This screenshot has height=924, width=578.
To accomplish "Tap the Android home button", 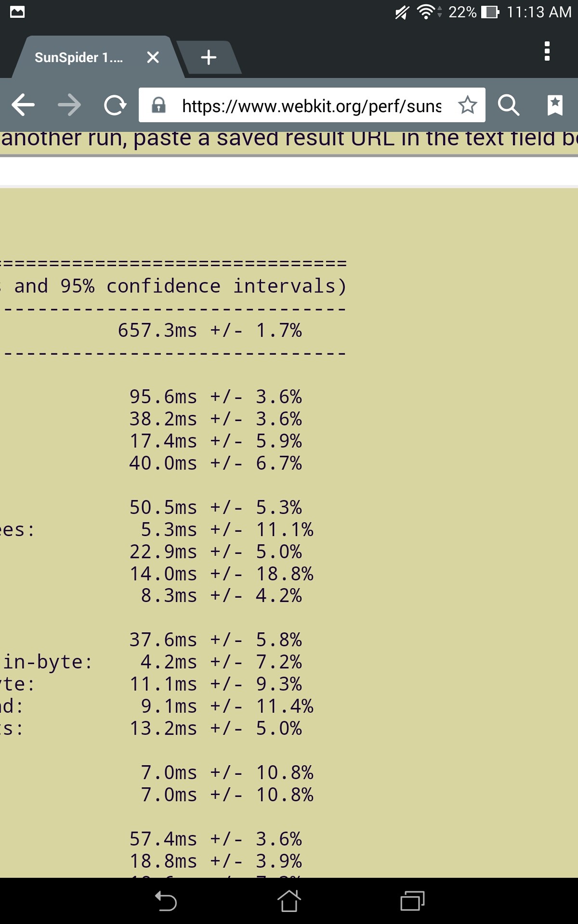I will (289, 901).
